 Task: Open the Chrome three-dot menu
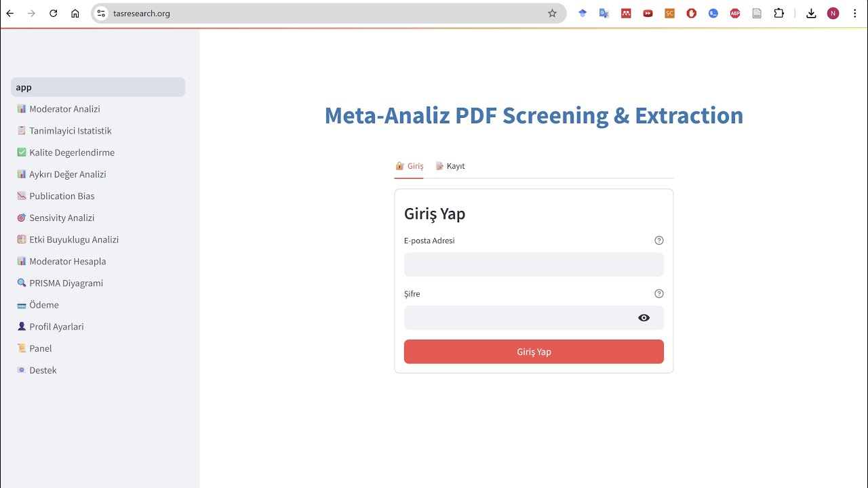(854, 14)
